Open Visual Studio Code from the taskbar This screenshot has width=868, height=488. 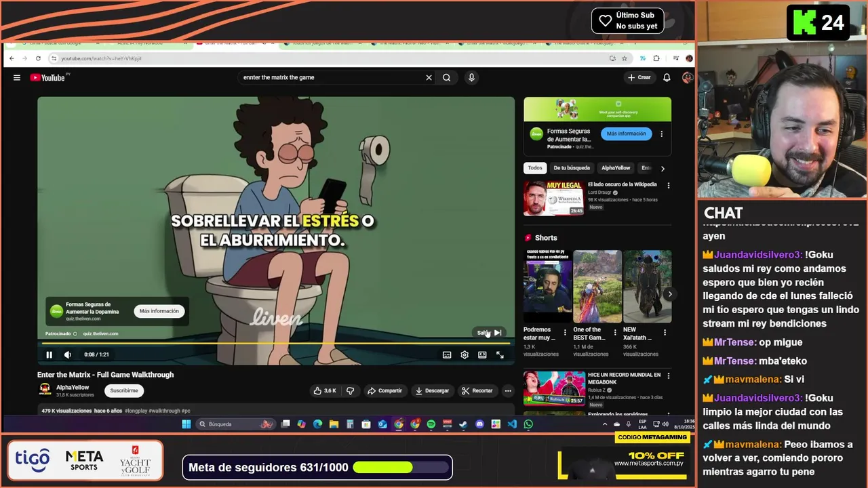512,424
